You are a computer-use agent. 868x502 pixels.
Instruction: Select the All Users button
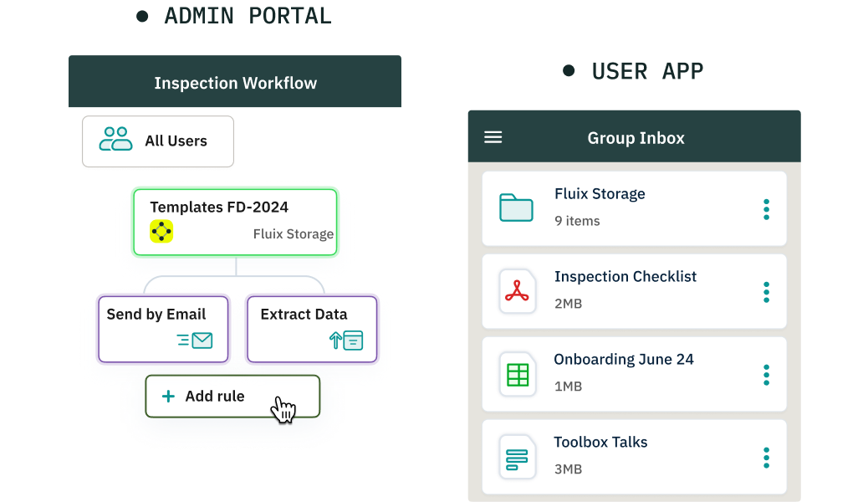pyautogui.click(x=158, y=141)
